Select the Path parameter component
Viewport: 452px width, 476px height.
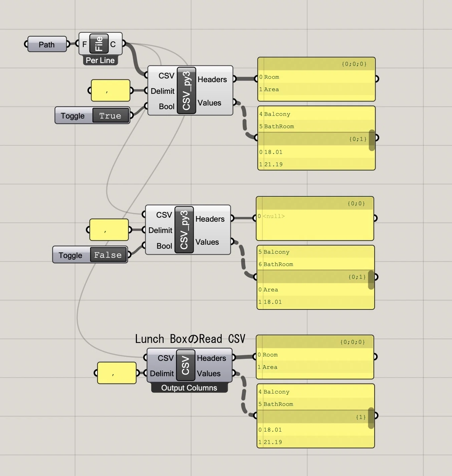click(47, 44)
